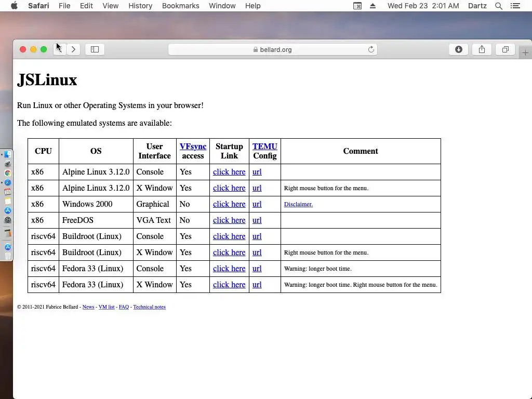Open the Technical notes footer link

(149, 307)
